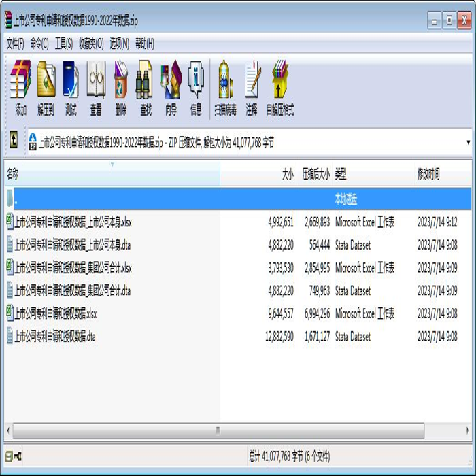Maximize the WinRAR window

tap(449, 20)
